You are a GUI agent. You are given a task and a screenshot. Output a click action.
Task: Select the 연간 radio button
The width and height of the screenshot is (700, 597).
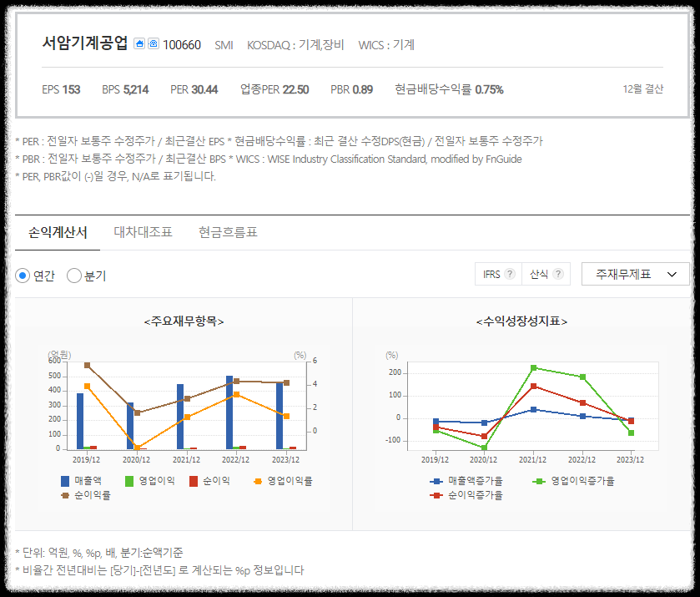[x=23, y=276]
